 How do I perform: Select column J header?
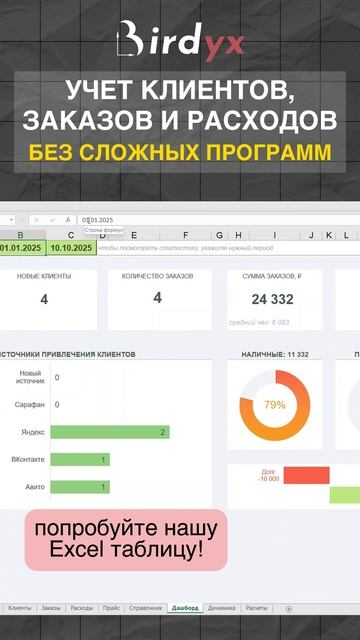click(x=311, y=235)
